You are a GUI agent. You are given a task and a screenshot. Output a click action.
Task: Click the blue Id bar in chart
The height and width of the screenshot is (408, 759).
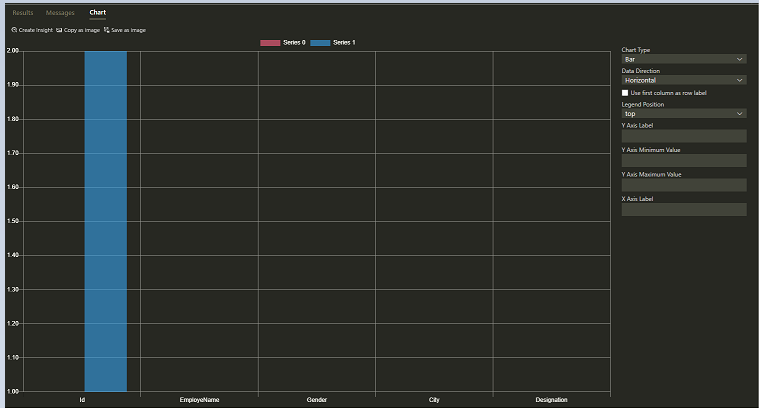tap(106, 221)
